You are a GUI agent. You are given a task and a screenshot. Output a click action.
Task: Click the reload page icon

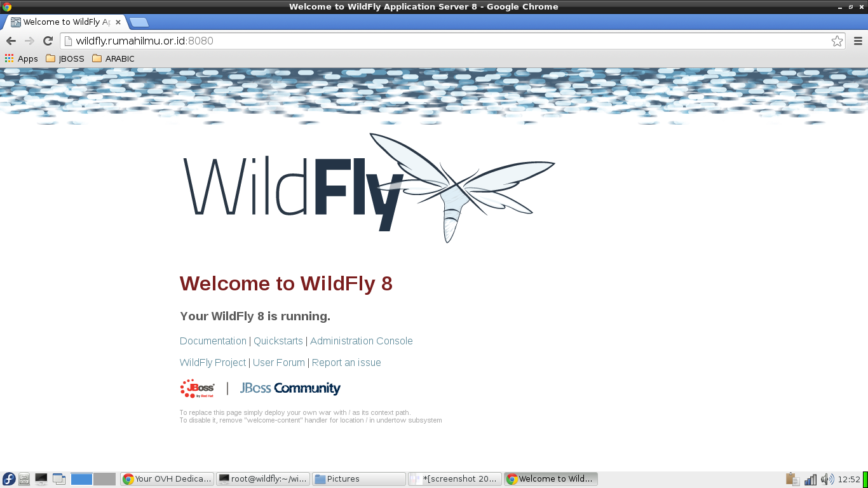pos(48,41)
